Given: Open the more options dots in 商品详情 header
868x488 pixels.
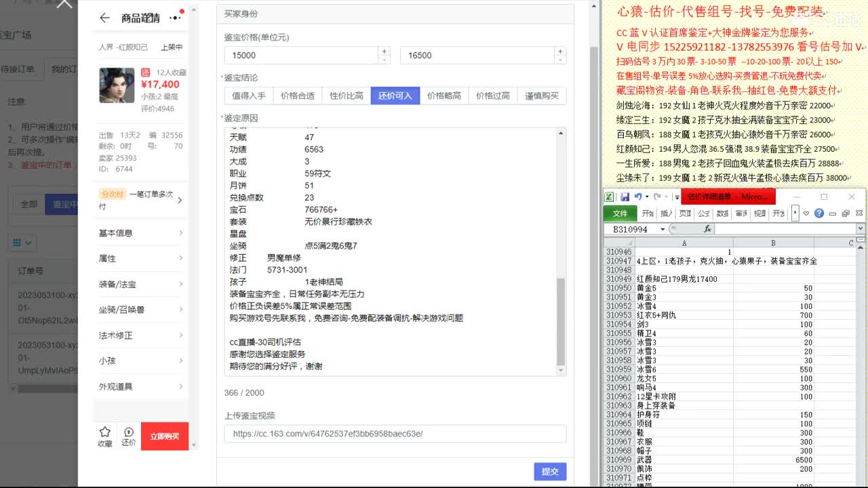Looking at the screenshot, I should pos(175,18).
